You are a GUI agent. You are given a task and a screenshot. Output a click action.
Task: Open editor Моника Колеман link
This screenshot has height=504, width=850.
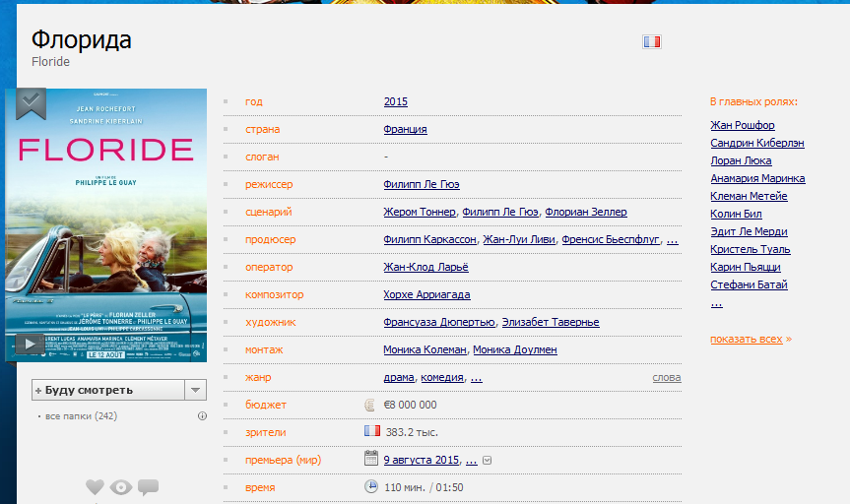425,350
